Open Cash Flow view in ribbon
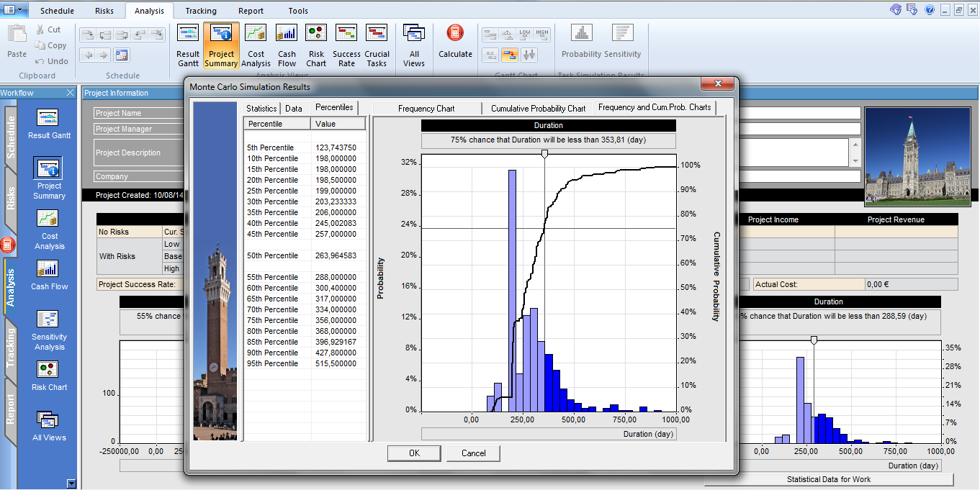Viewport: 980px width, 490px height. click(287, 45)
